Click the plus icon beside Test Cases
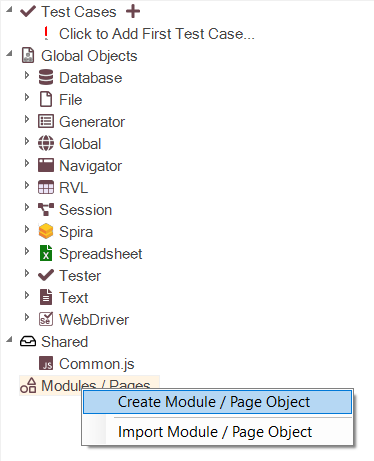Image resolution: width=374 pixels, height=461 pixels. [133, 11]
